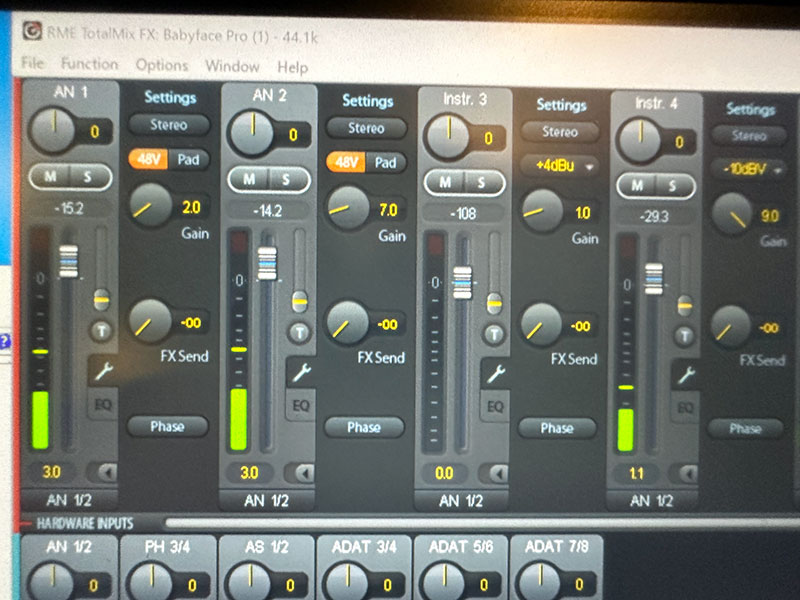The height and width of the screenshot is (600, 800).
Task: Click the AN 1 channel name label
Action: pyautogui.click(x=70, y=92)
